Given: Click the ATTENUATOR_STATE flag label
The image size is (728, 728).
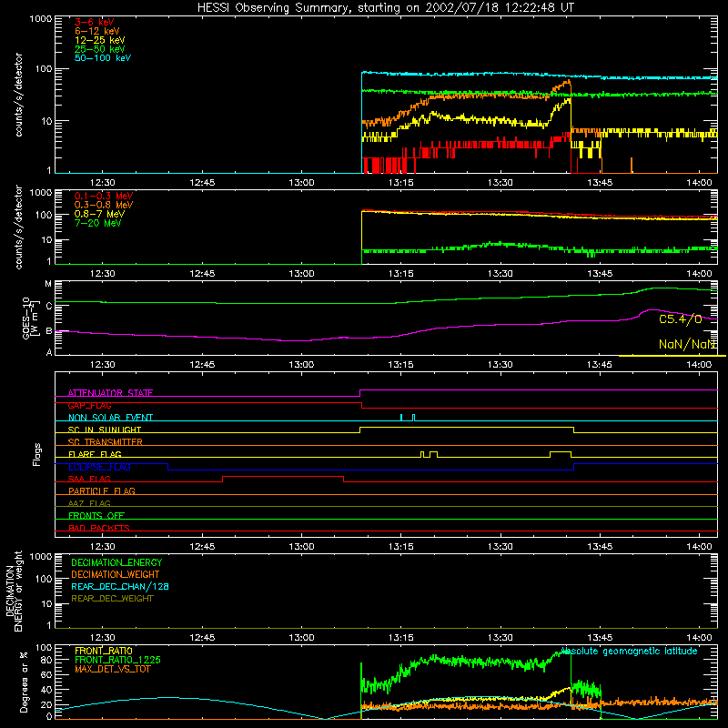Looking at the screenshot, I should click(110, 393).
